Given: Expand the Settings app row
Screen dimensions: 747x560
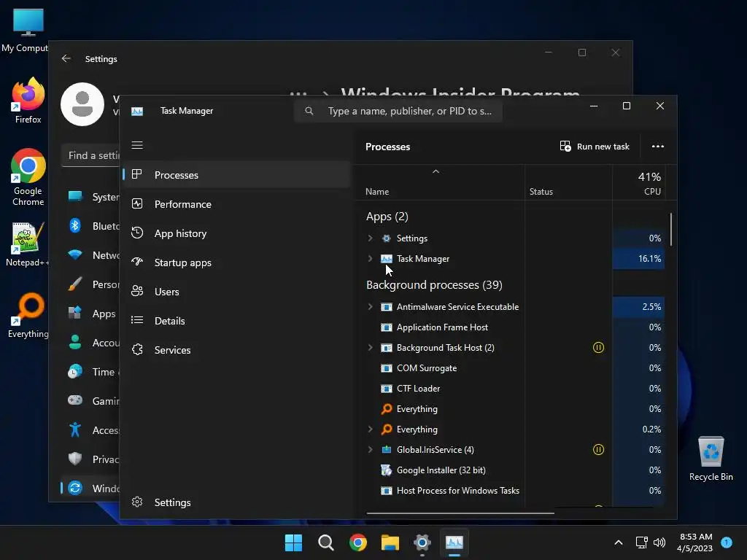Looking at the screenshot, I should pos(370,238).
